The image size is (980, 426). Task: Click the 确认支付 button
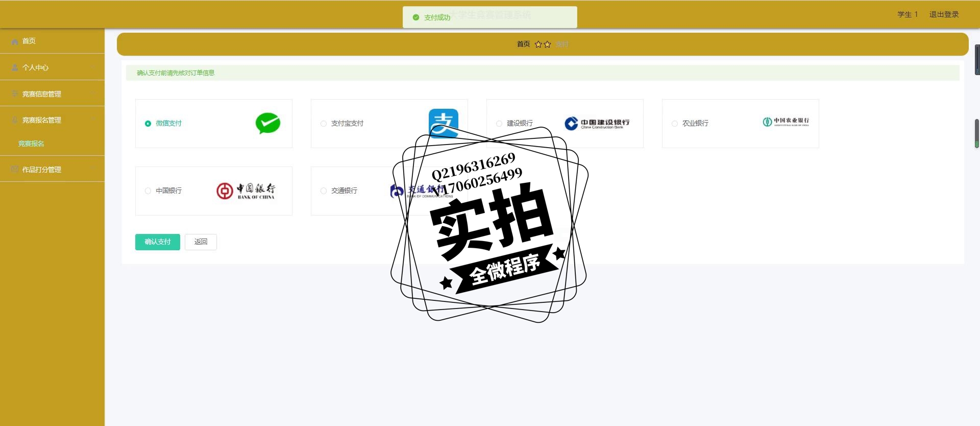click(158, 242)
